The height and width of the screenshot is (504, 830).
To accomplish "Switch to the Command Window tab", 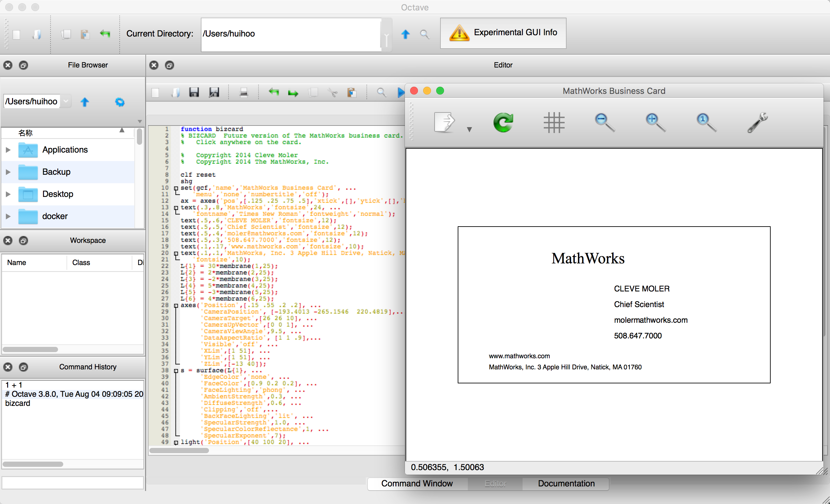I will 417,484.
